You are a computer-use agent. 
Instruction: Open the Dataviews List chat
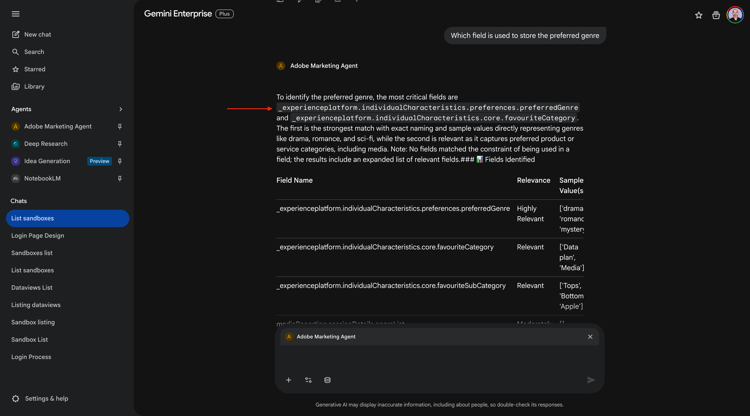[32, 288]
